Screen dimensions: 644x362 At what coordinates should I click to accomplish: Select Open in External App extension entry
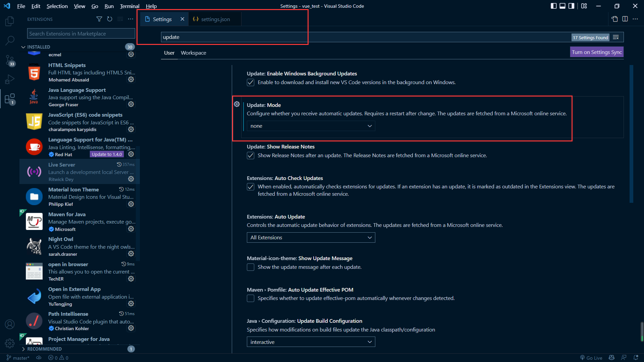[80, 296]
